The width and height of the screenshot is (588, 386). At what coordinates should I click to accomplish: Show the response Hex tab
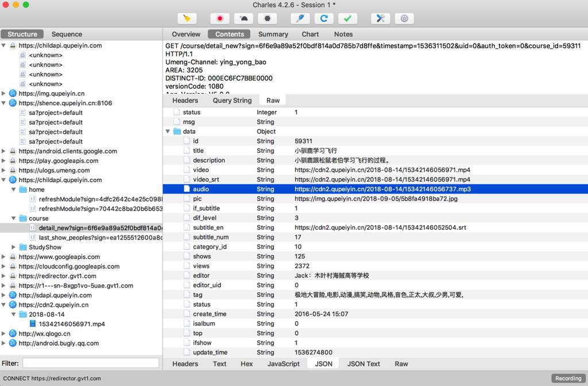(246, 364)
